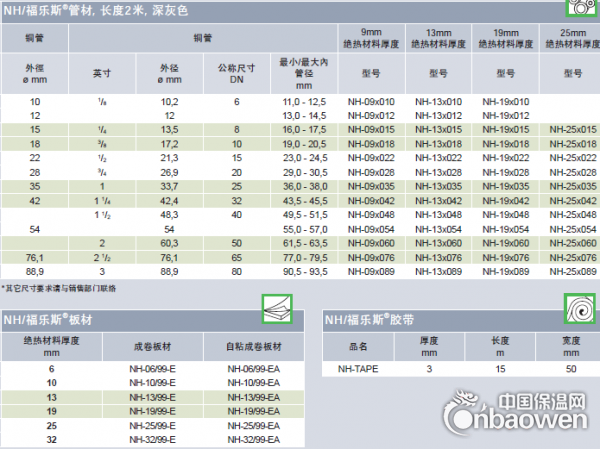
Task: Select cell NH-09x022
Action: pos(371,158)
